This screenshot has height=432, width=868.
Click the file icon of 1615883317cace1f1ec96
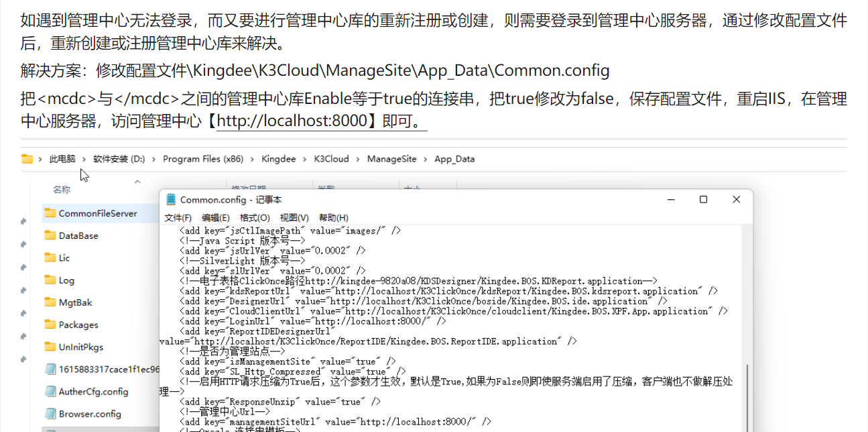click(50, 369)
